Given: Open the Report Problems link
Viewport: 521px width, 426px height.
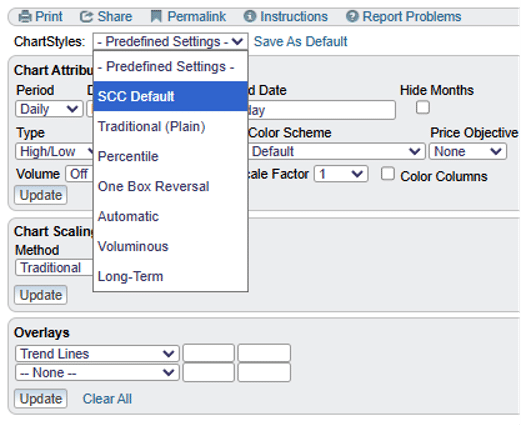Looking at the screenshot, I should click(412, 16).
